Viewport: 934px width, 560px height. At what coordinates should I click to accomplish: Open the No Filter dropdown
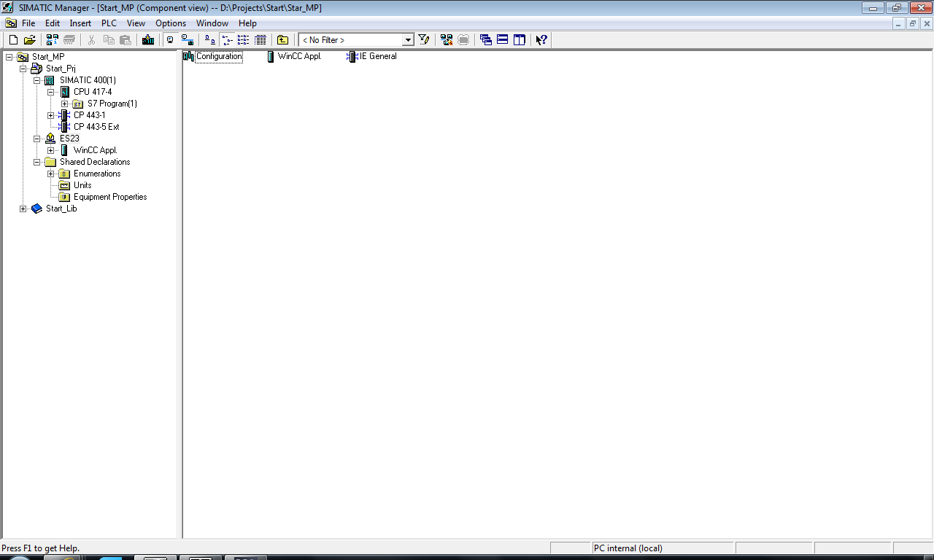408,40
